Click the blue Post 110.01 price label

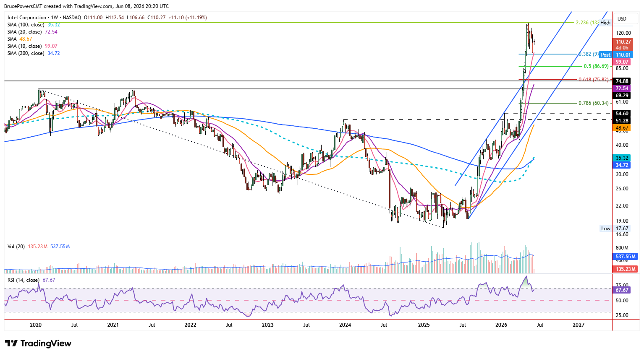click(x=616, y=55)
